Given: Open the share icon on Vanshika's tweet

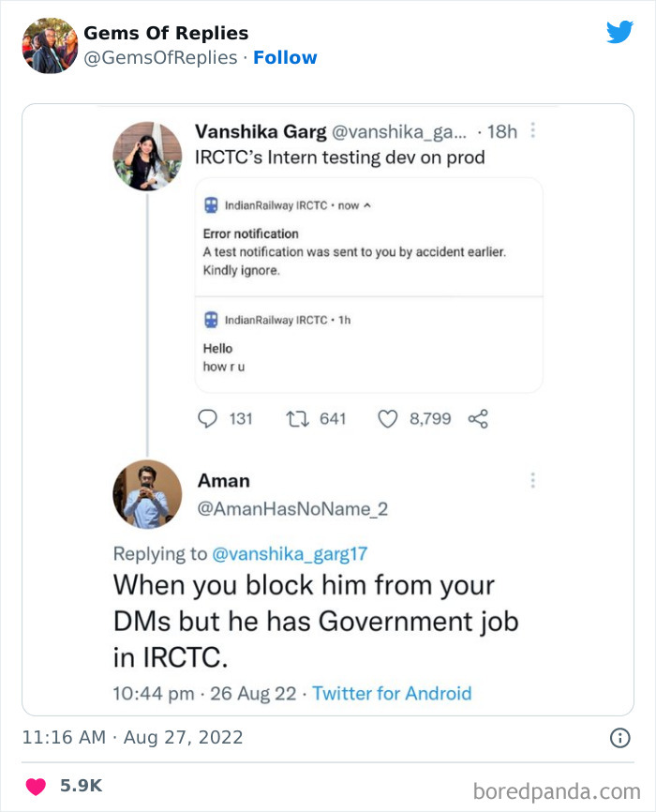Looking at the screenshot, I should [x=478, y=419].
